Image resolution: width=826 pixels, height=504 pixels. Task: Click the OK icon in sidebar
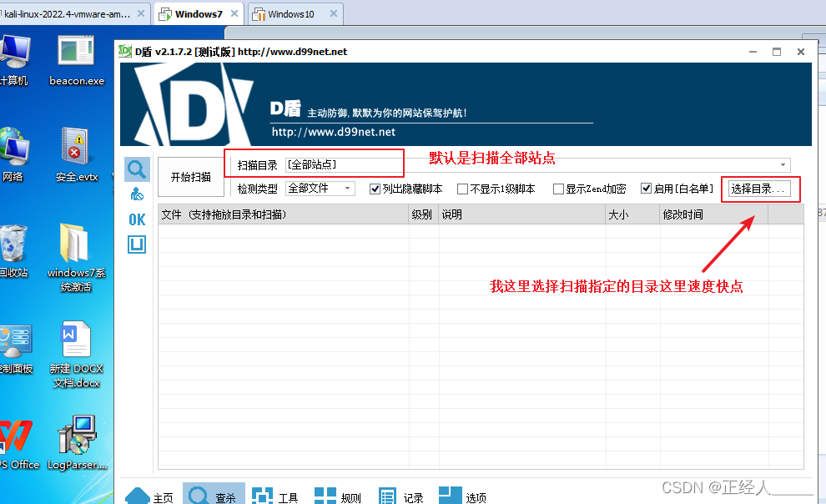[137, 219]
